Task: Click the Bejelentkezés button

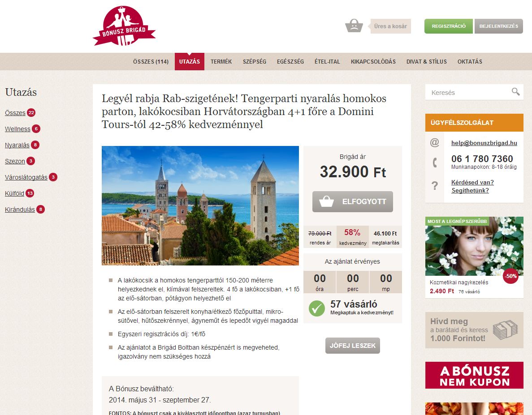Action: 498,26
